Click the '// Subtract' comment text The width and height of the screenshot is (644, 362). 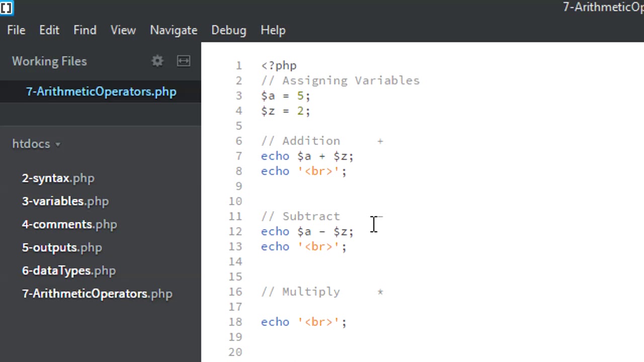pyautogui.click(x=300, y=216)
